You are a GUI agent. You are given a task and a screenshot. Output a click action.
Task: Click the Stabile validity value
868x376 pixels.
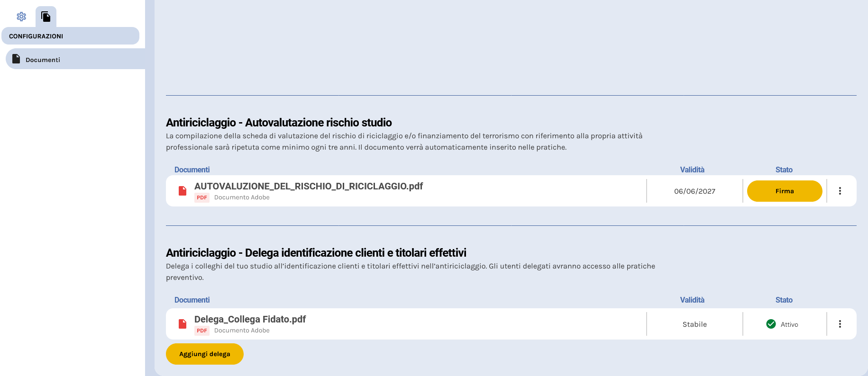pyautogui.click(x=694, y=324)
